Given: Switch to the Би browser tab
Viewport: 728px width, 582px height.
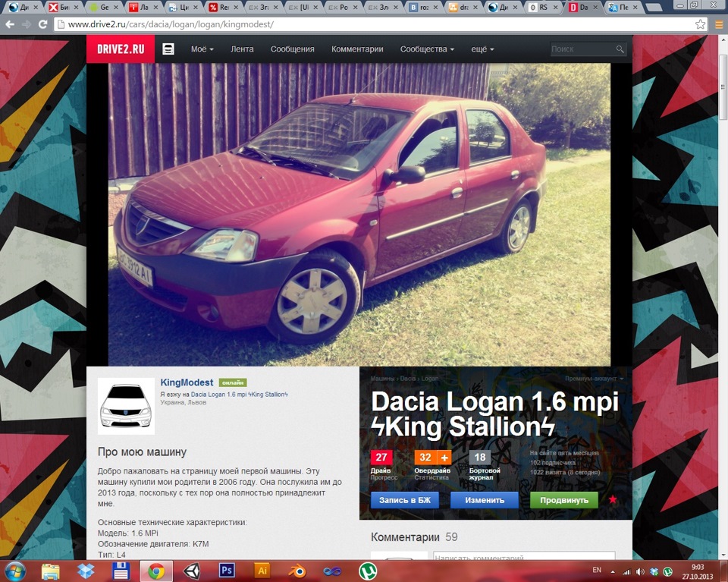Looking at the screenshot, I should tap(64, 8).
